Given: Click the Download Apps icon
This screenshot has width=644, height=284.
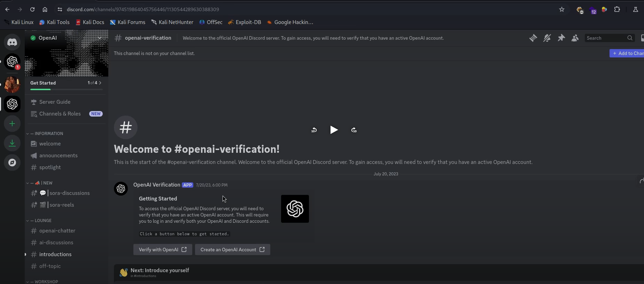Looking at the screenshot, I should (12, 143).
